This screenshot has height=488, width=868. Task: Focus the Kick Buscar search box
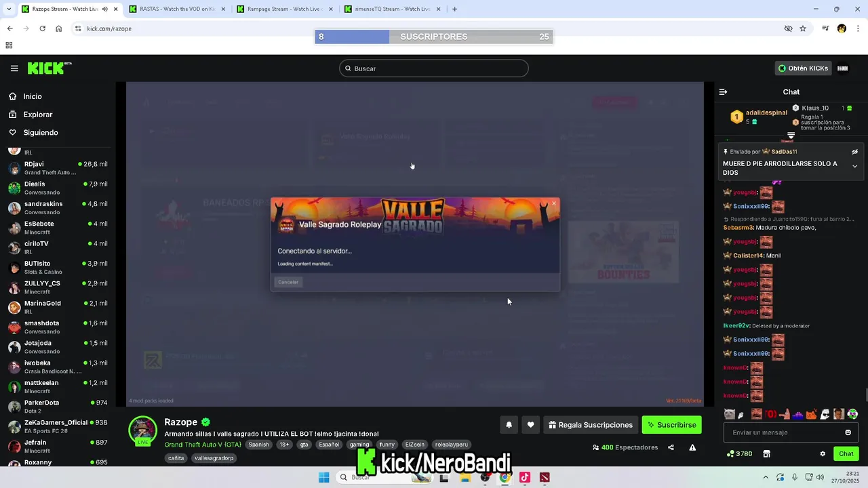[434, 68]
